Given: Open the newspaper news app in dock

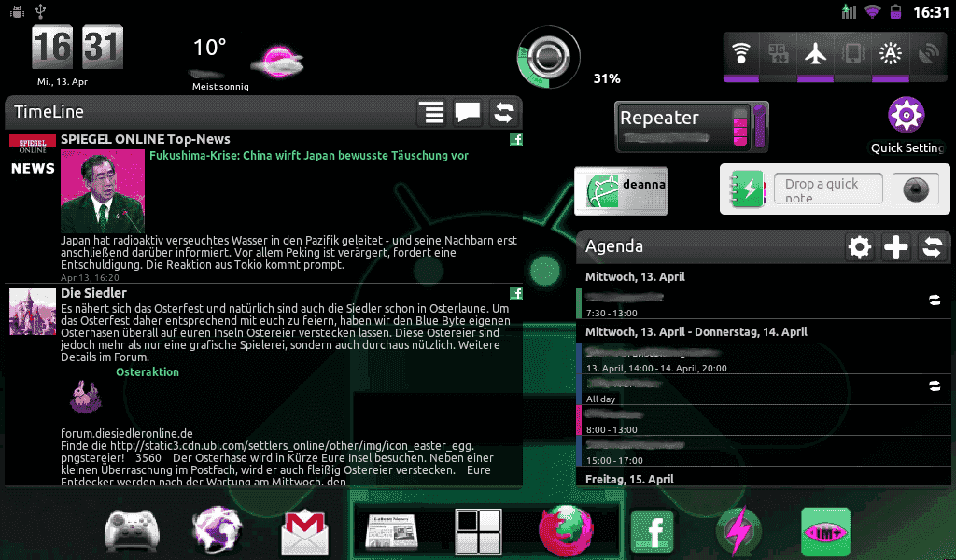Looking at the screenshot, I should (392, 531).
